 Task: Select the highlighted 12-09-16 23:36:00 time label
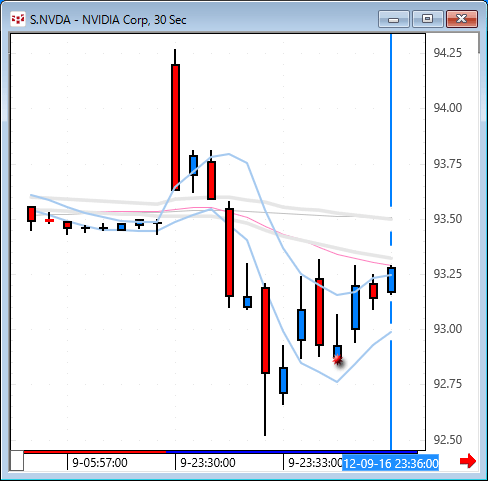[390, 463]
